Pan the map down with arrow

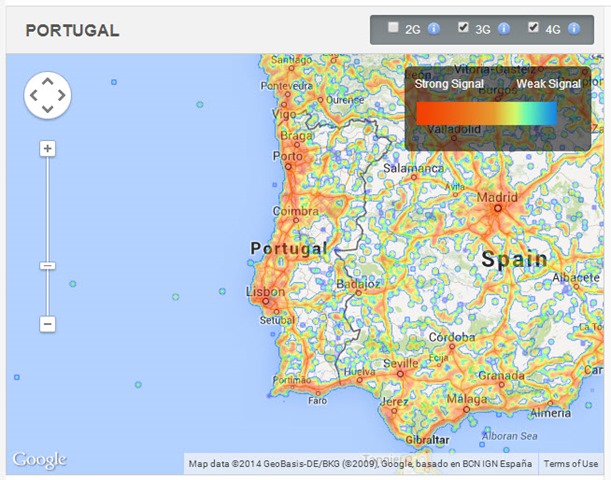click(x=48, y=109)
